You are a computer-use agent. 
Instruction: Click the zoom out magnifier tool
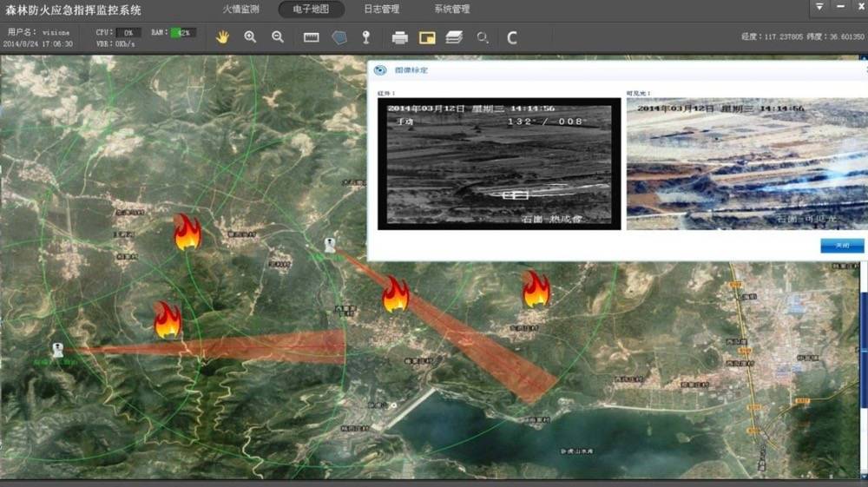point(278,37)
